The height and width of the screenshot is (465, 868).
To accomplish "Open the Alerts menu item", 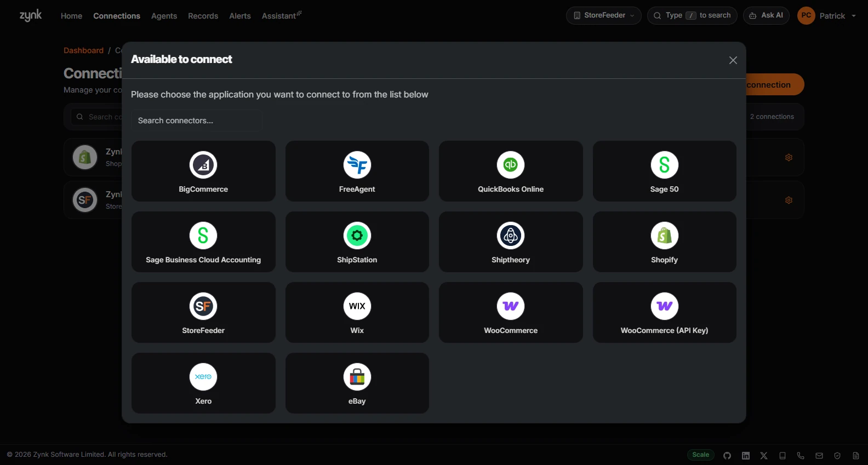I will tap(240, 16).
